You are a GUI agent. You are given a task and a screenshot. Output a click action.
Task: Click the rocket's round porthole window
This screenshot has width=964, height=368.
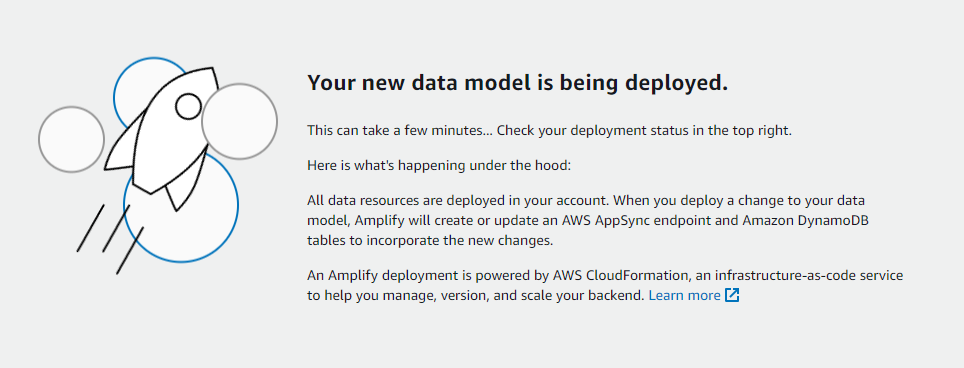(x=188, y=106)
